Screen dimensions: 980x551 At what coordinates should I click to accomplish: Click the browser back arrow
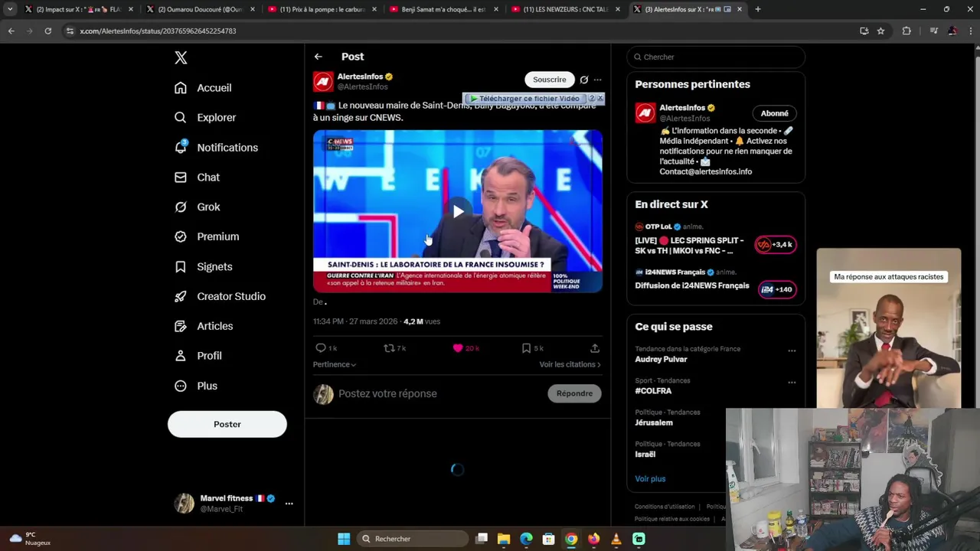11,31
